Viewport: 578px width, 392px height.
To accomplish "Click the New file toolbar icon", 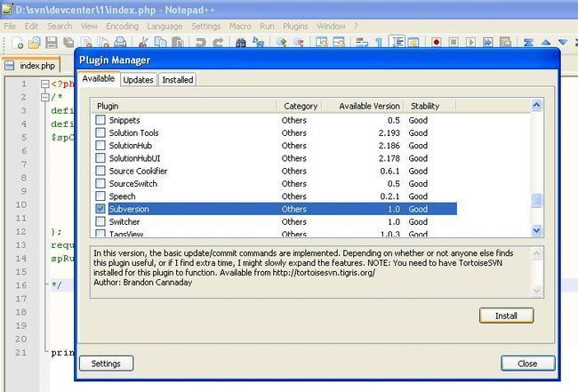I will [x=17, y=43].
